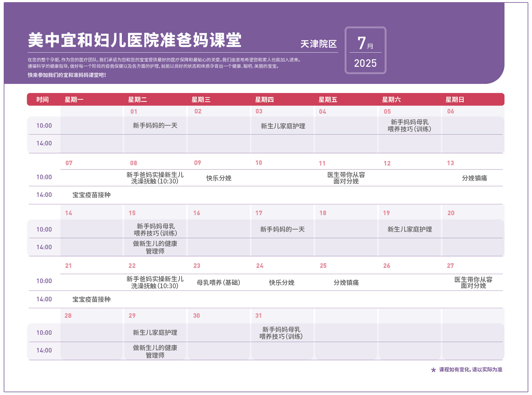Open 分娩镇痛 class under date 13
Screen dimensions: 532x395
click(x=474, y=178)
